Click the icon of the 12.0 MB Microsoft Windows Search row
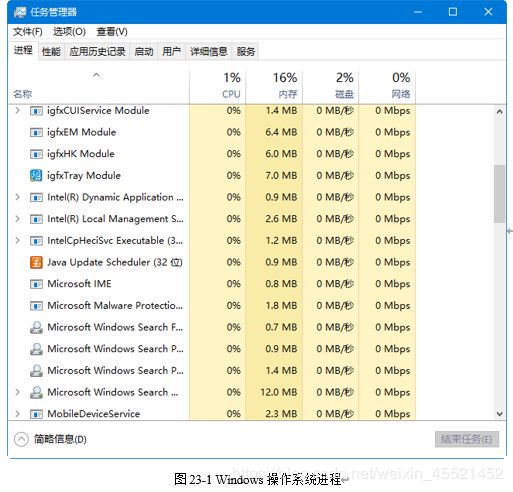 click(x=36, y=392)
